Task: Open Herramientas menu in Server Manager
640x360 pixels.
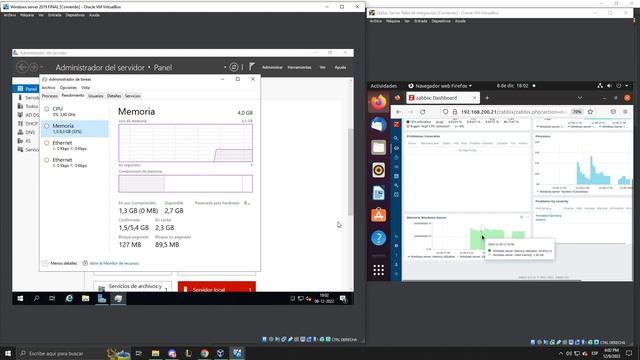Action: [299, 67]
